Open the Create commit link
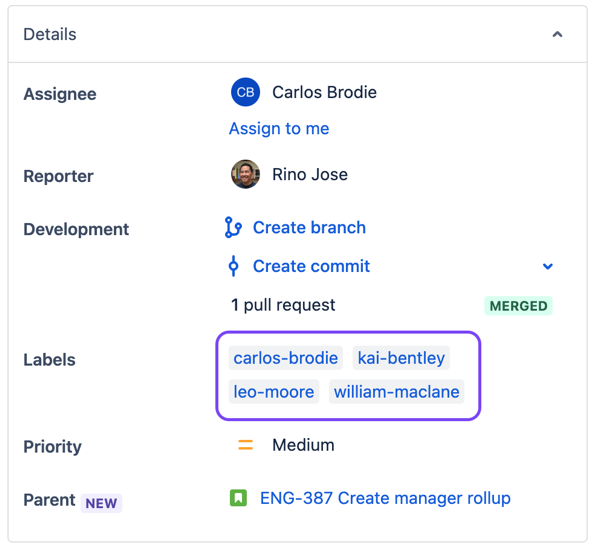This screenshot has width=600, height=550. point(311,266)
